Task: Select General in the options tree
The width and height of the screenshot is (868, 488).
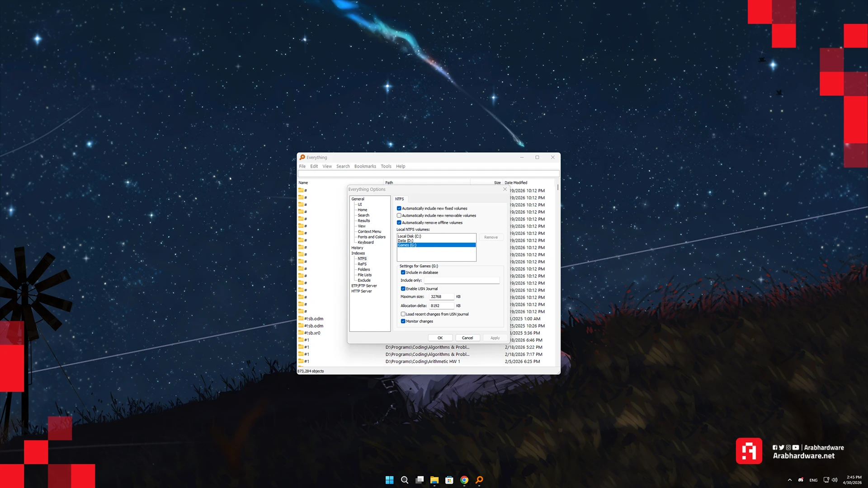Action: (x=358, y=199)
